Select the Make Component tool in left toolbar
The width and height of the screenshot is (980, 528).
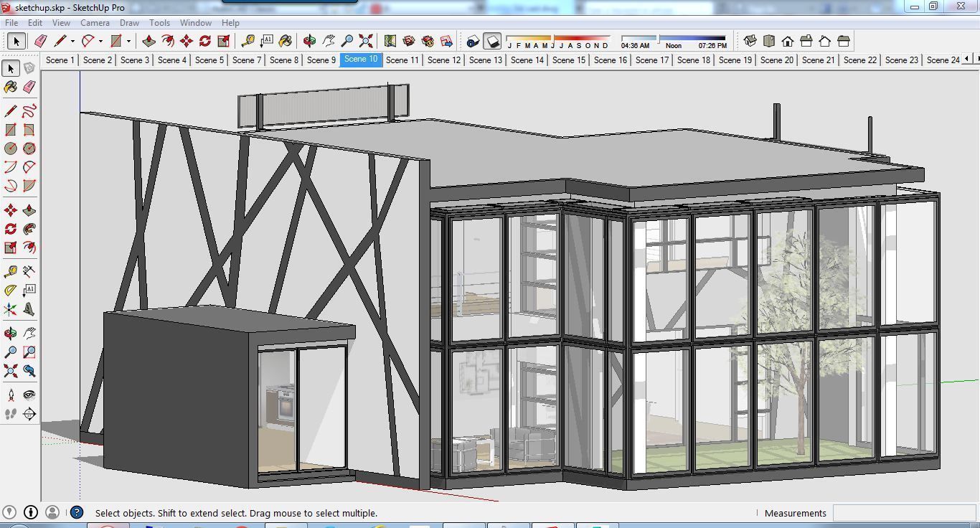pyautogui.click(x=29, y=68)
